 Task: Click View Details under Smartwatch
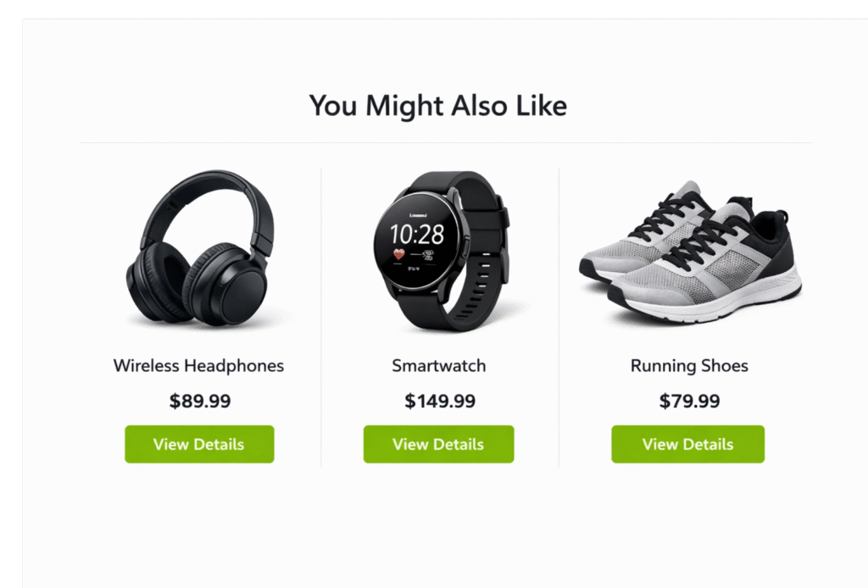(x=438, y=444)
